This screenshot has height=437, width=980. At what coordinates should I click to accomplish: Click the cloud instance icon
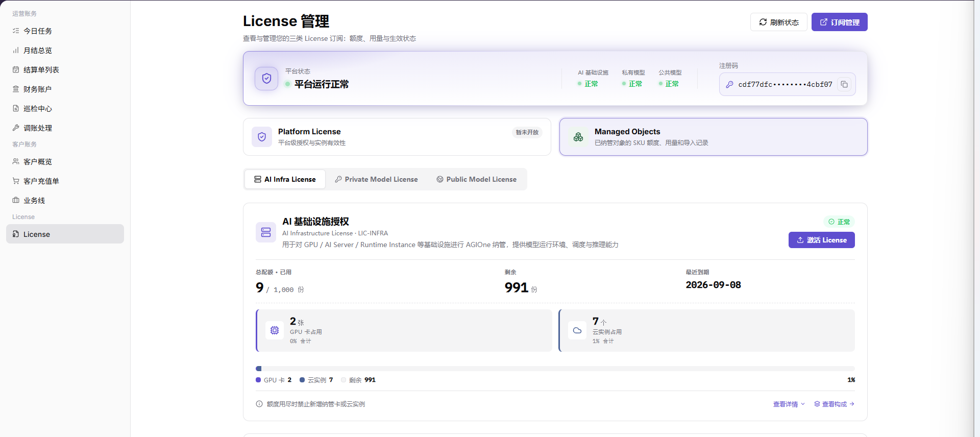coord(577,330)
